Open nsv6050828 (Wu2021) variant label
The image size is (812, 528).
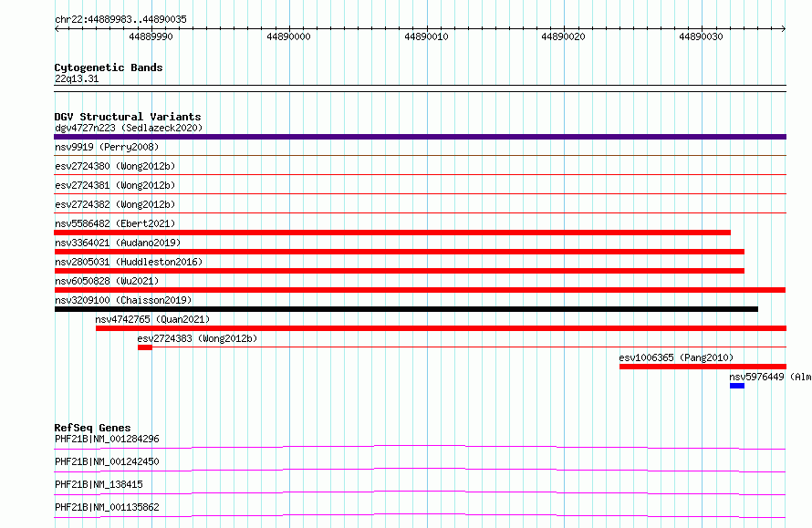107,281
